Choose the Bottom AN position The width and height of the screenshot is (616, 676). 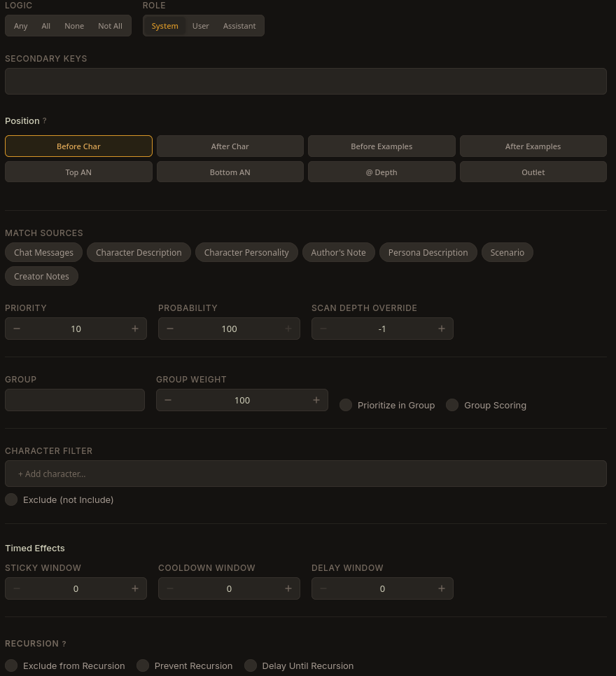(230, 172)
